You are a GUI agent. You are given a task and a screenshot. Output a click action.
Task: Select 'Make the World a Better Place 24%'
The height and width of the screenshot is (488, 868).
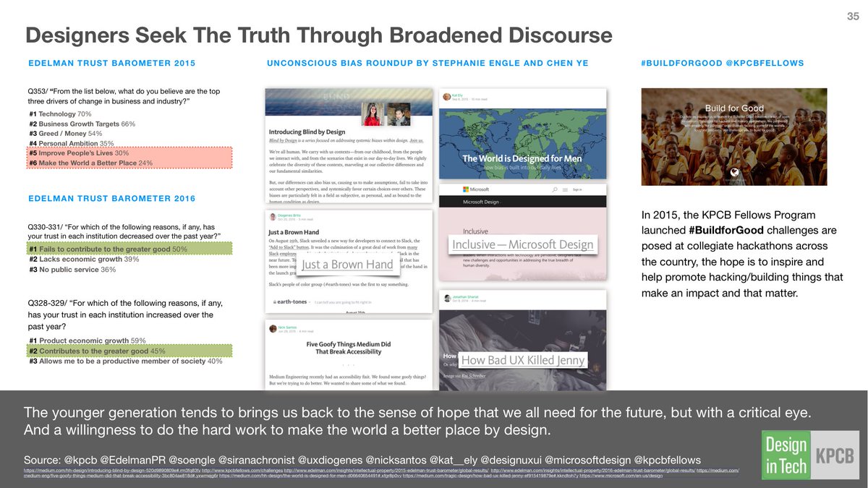click(129, 163)
